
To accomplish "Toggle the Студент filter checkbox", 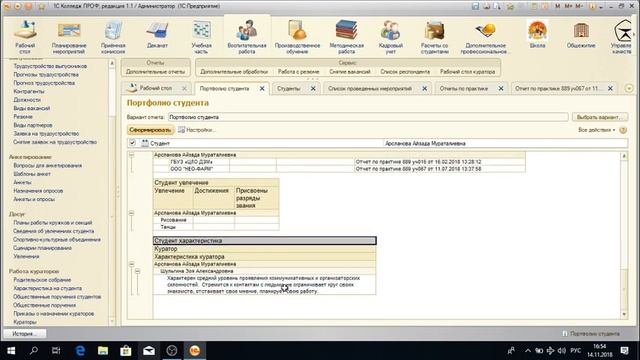I will [132, 143].
